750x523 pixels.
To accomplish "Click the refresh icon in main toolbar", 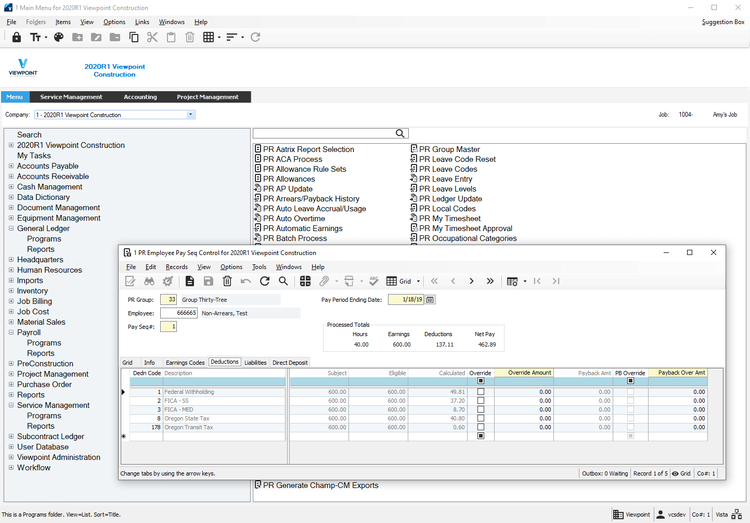I will (256, 37).
